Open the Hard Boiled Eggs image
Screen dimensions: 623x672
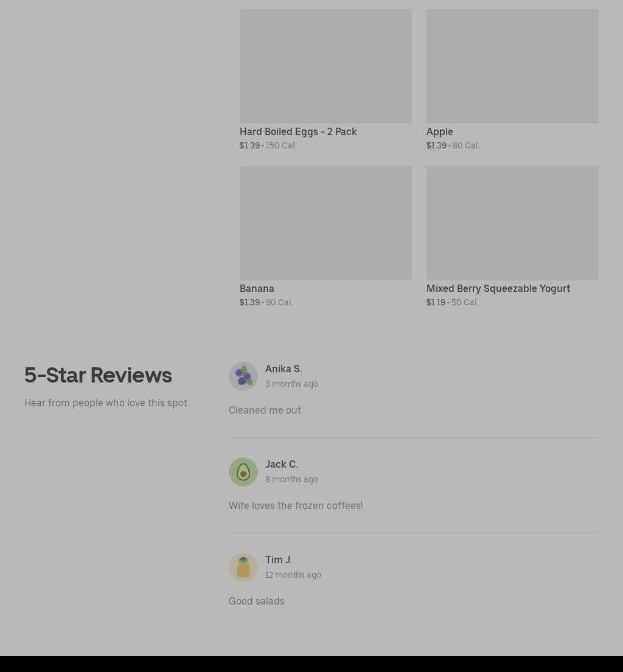pos(326,66)
